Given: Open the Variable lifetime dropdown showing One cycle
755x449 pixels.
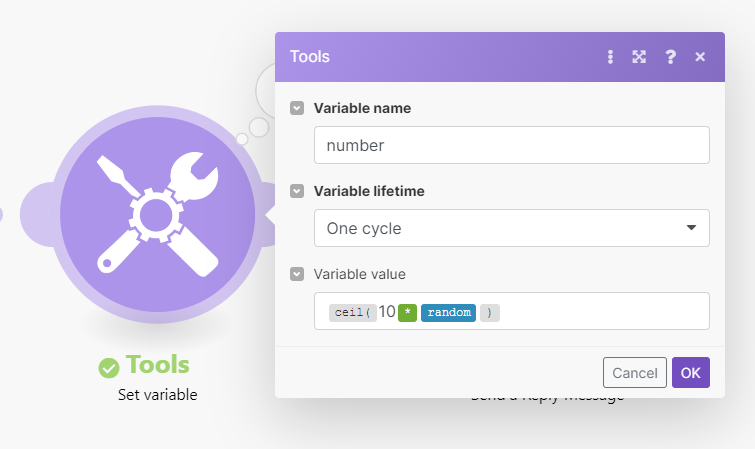Looking at the screenshot, I should (x=512, y=228).
